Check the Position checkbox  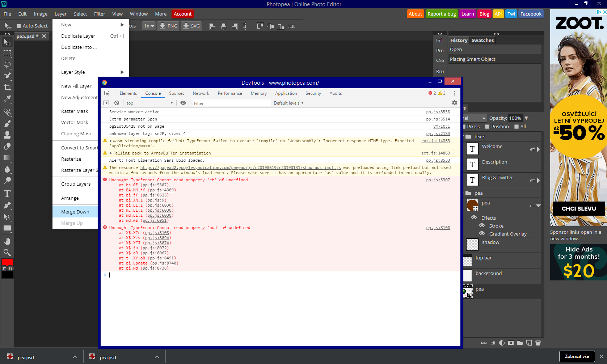point(488,126)
